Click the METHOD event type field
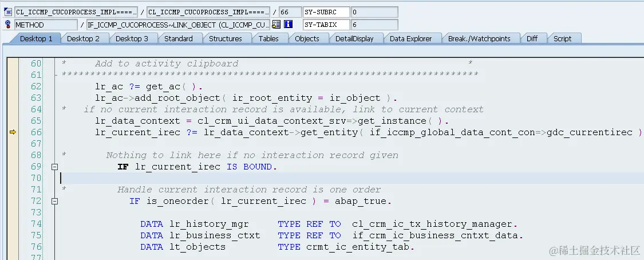Viewport: 644px width, 260px height. [46, 25]
